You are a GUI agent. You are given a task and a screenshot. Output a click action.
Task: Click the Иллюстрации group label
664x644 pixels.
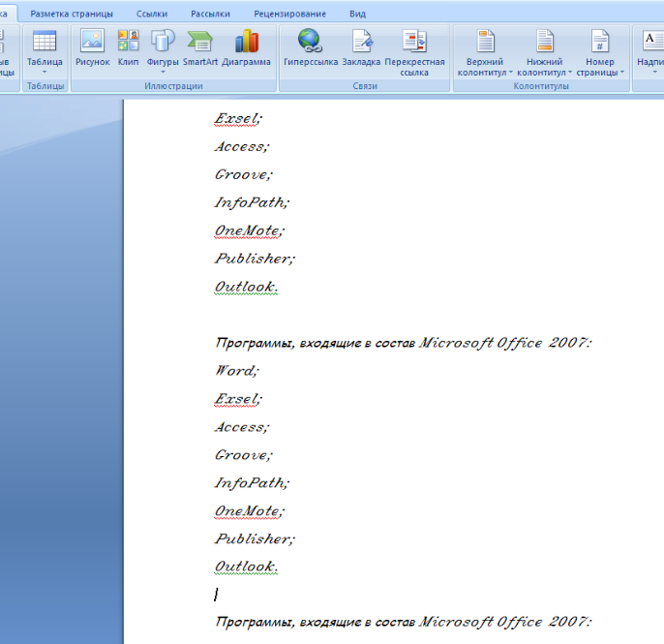point(173,86)
